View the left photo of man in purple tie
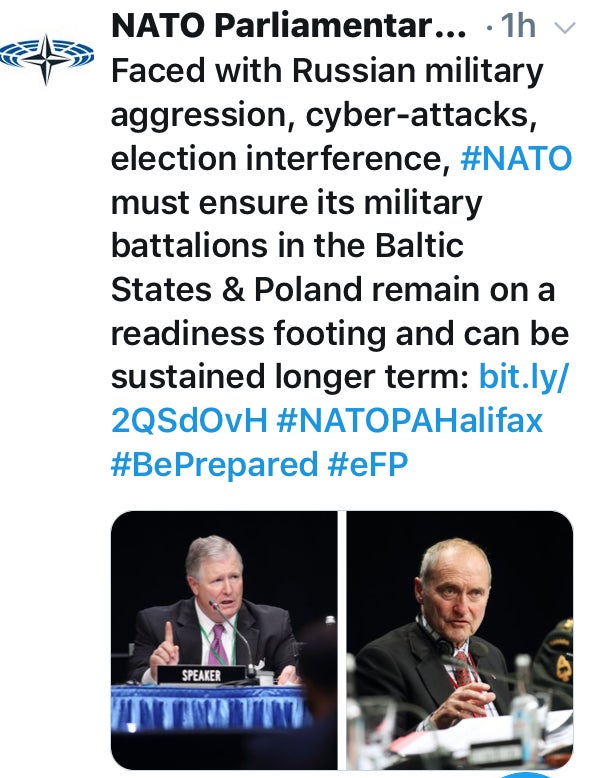606x778 pixels. pyautogui.click(x=224, y=640)
